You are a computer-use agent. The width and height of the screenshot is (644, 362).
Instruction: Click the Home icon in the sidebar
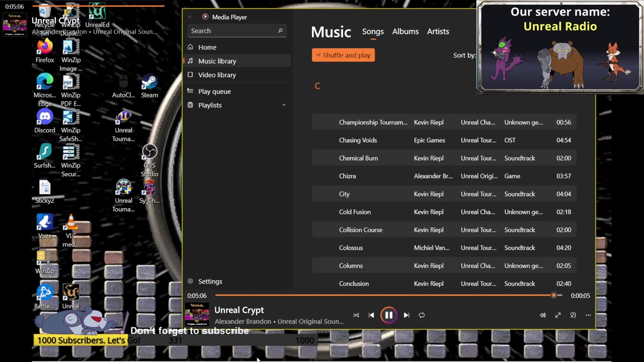(x=190, y=47)
